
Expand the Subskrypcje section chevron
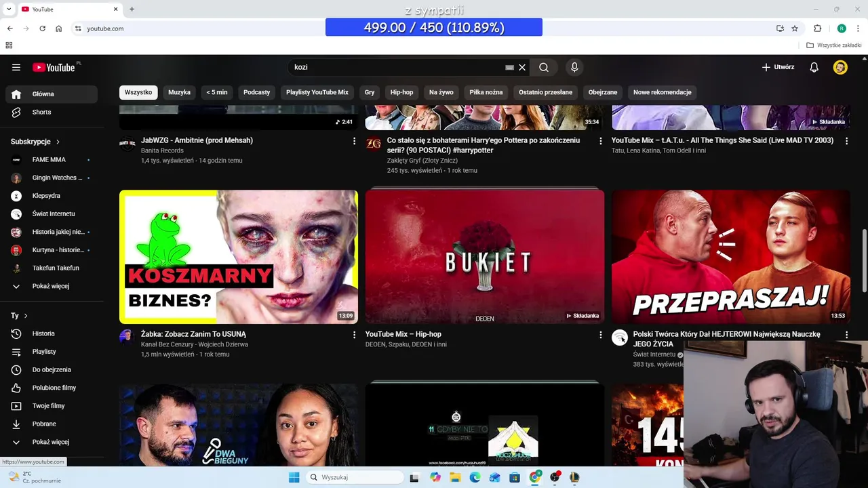coord(58,142)
